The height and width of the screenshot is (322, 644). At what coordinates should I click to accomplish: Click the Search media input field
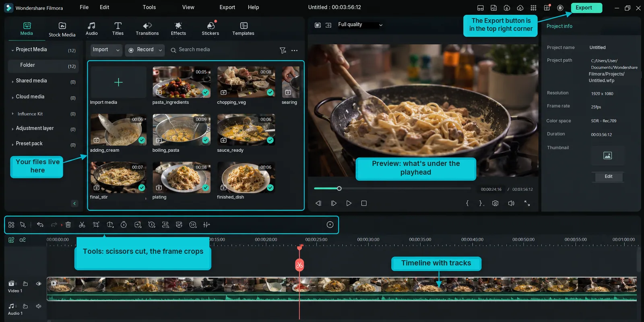point(222,50)
